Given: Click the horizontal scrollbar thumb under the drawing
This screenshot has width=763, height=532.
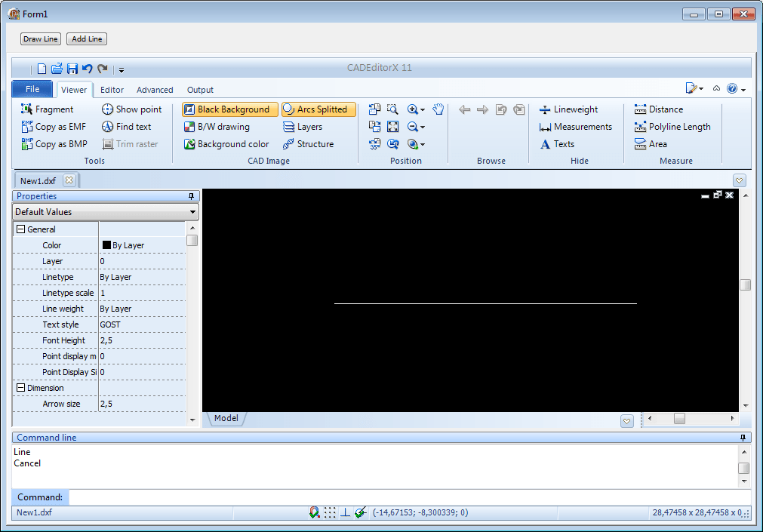Looking at the screenshot, I should click(679, 418).
